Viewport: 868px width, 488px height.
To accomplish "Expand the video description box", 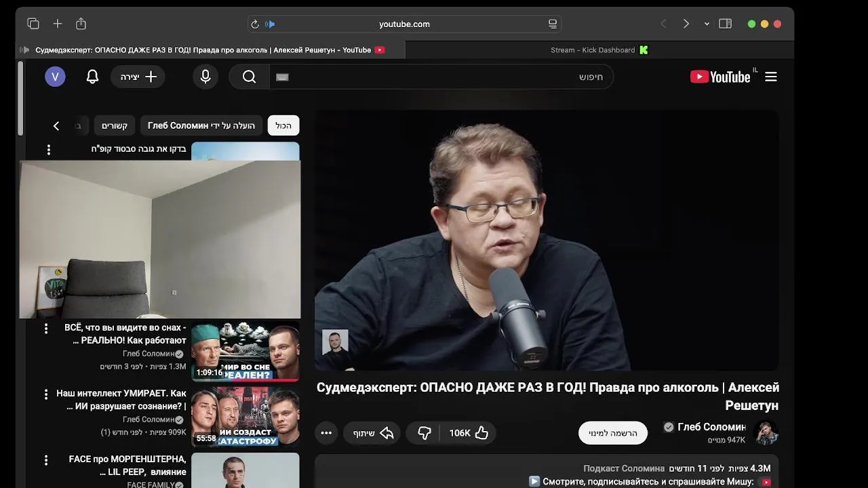I will point(547,472).
